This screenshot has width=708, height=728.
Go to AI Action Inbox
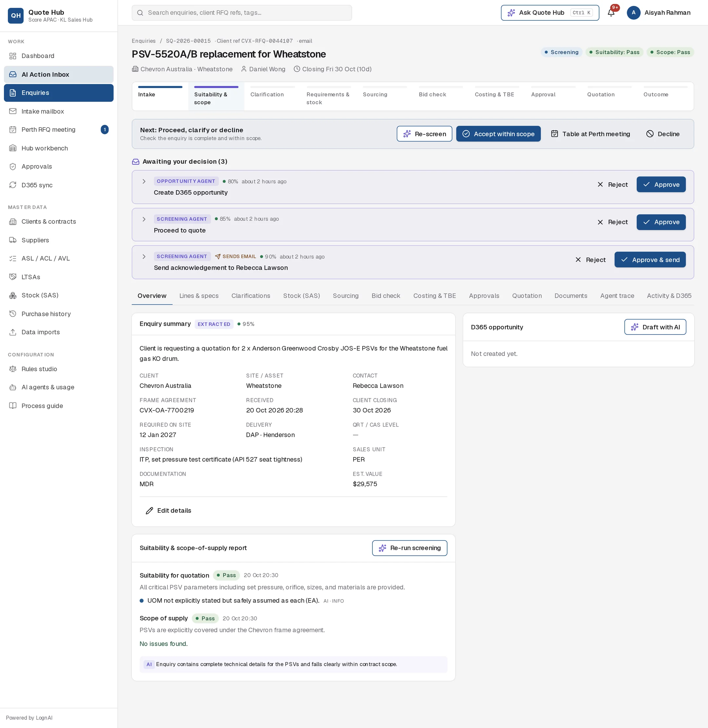coord(59,74)
